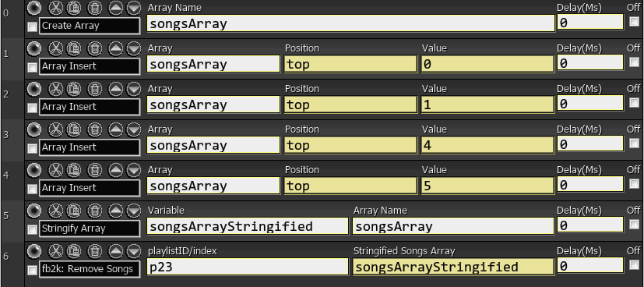Tick checkbox beside Create Array
Screen dimensions: 644x287
pyautogui.click(x=32, y=27)
